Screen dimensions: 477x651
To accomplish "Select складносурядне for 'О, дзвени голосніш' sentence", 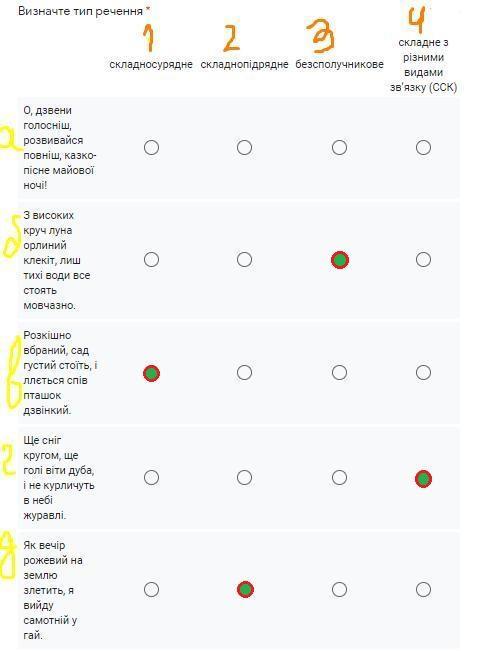I will tap(151, 147).
